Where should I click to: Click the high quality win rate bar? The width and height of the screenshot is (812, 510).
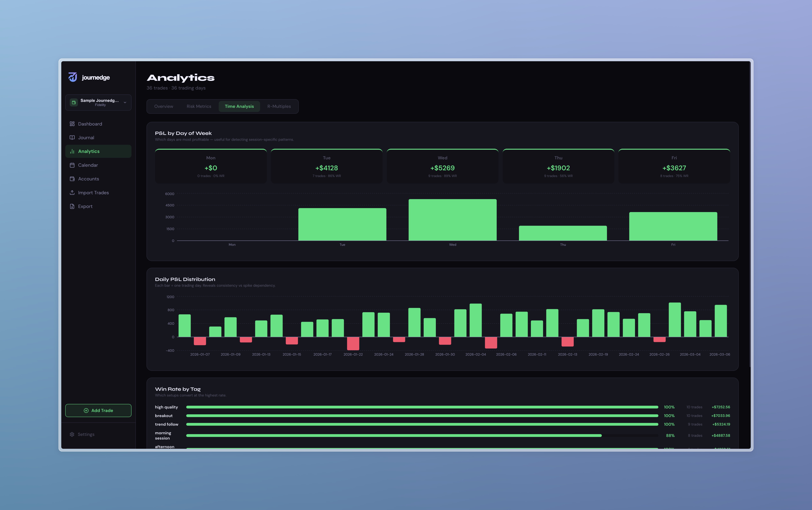pyautogui.click(x=422, y=407)
